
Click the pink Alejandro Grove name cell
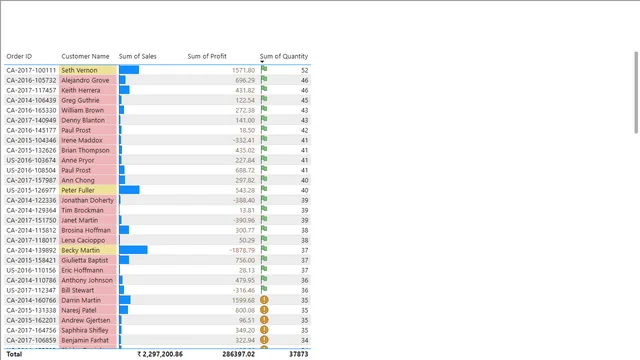point(88,80)
